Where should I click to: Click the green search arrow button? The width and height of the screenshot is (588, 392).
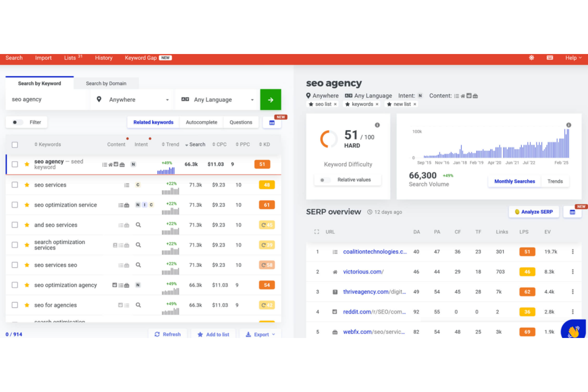[x=271, y=99]
